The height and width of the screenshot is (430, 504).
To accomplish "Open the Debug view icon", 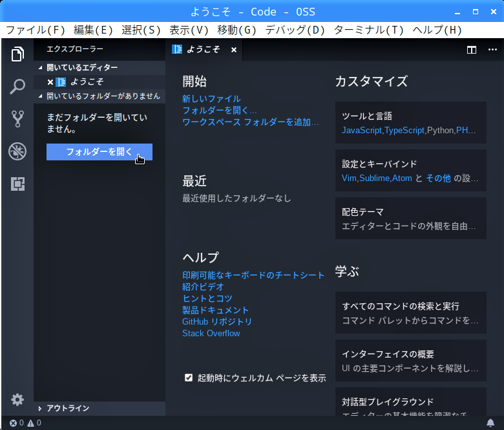I will [17, 151].
